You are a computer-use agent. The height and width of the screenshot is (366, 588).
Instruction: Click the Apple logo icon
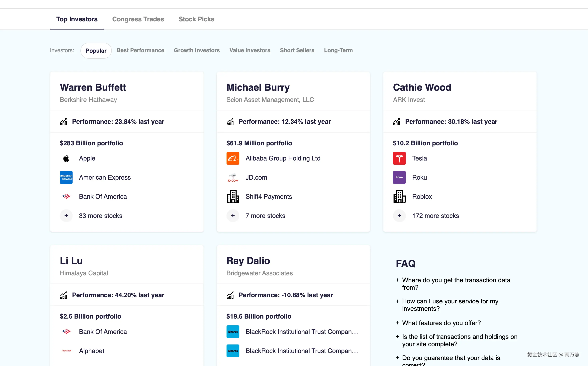pos(66,158)
